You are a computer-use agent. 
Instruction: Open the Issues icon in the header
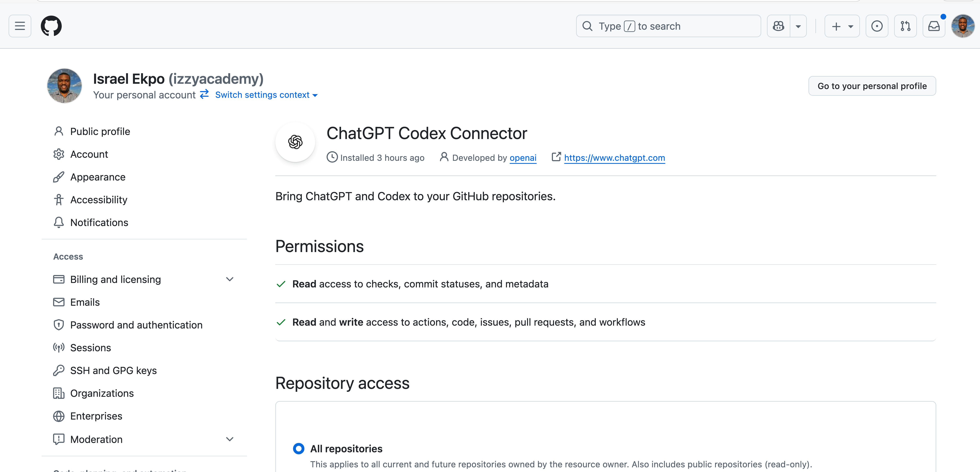[x=876, y=26]
